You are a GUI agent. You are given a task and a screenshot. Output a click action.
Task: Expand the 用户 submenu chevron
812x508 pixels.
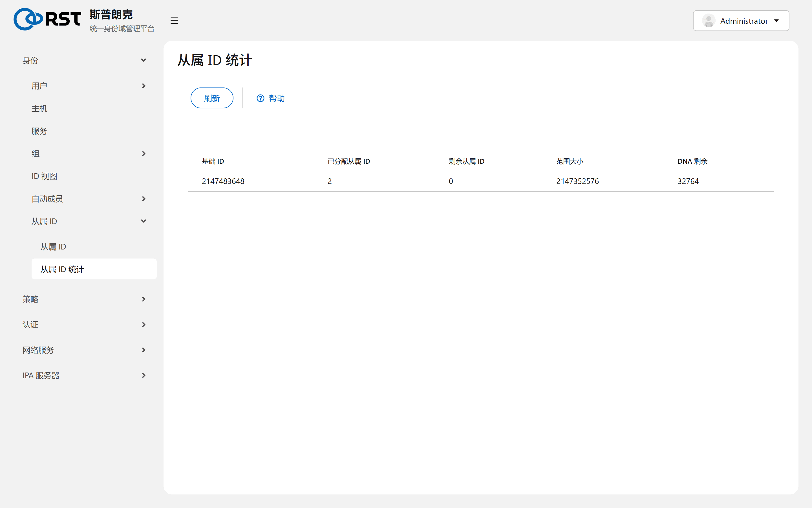(144, 86)
